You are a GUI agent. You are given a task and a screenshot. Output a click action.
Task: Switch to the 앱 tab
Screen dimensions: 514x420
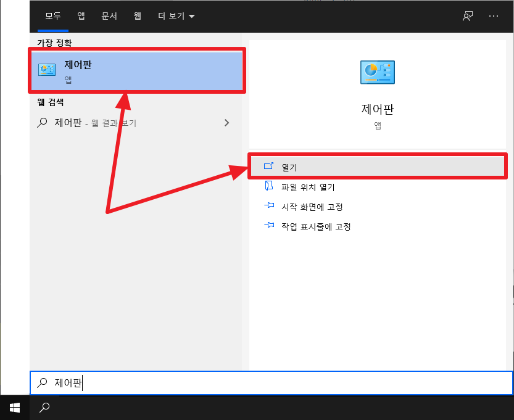click(81, 15)
